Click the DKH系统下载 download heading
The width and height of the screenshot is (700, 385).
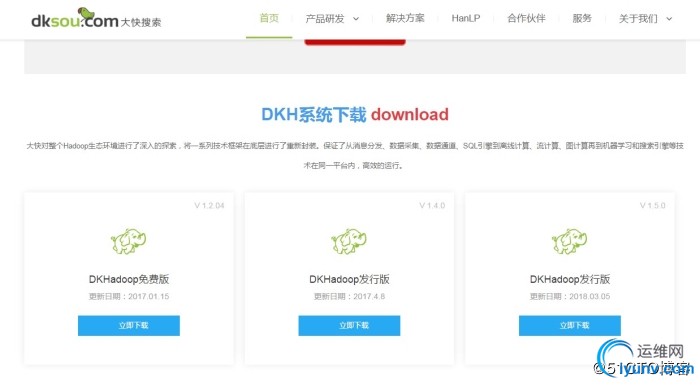click(x=355, y=114)
